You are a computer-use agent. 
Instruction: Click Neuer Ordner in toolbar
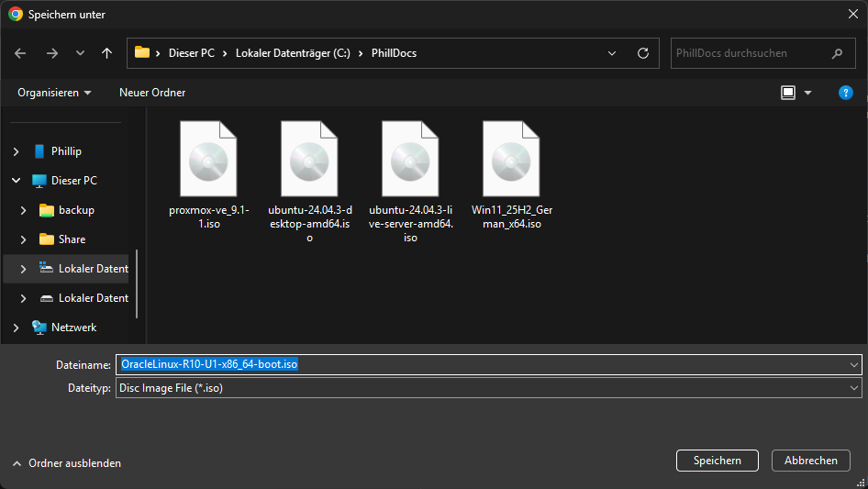point(152,93)
